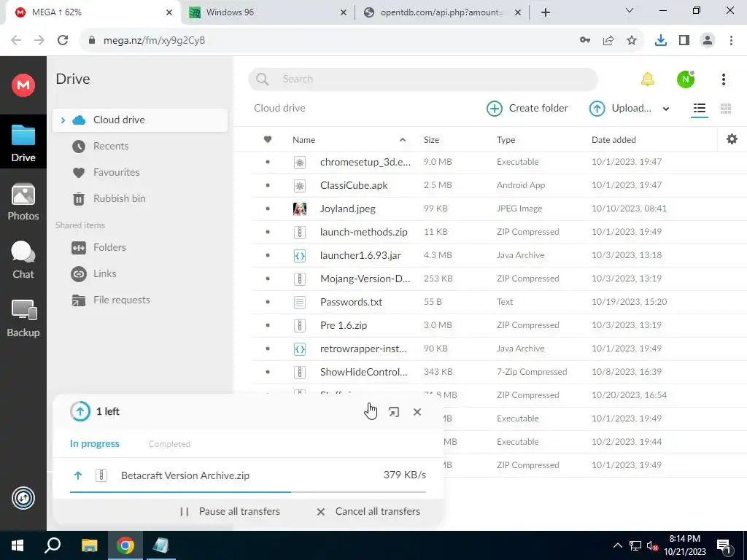The width and height of the screenshot is (747, 560).
Task: Open column settings gear
Action: click(x=732, y=139)
